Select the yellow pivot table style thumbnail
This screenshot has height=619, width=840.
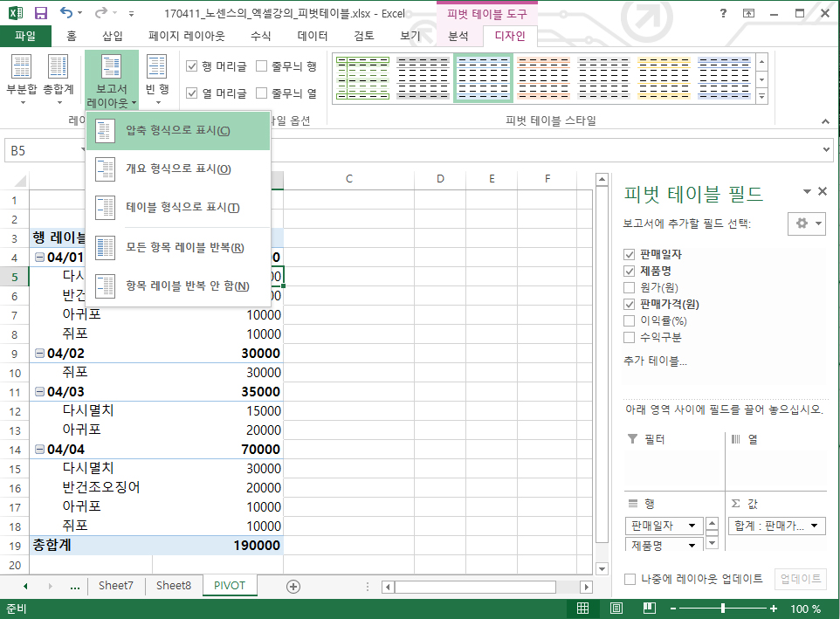click(x=664, y=79)
